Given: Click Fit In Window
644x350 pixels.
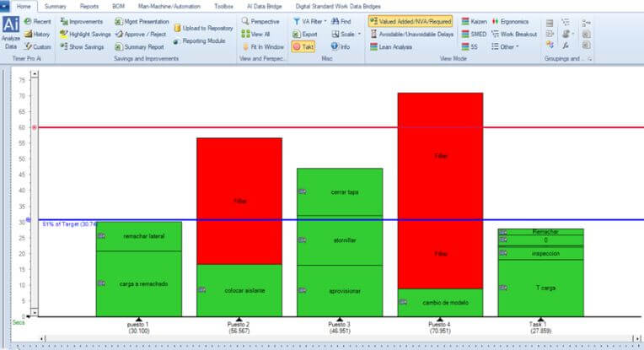Looking at the screenshot, I should click(263, 47).
